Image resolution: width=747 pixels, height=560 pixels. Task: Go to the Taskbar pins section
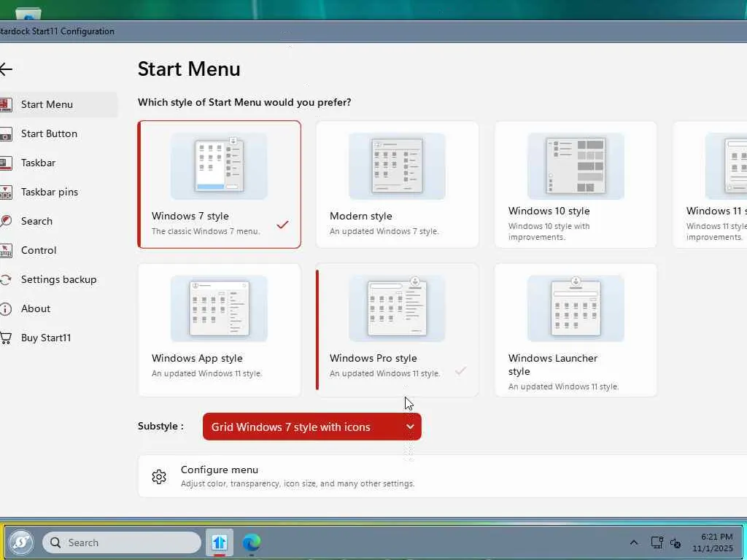click(58, 192)
